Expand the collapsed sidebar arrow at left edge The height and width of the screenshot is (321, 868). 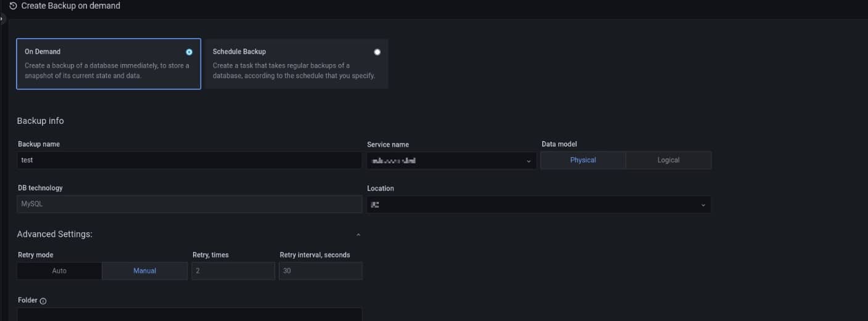2,19
